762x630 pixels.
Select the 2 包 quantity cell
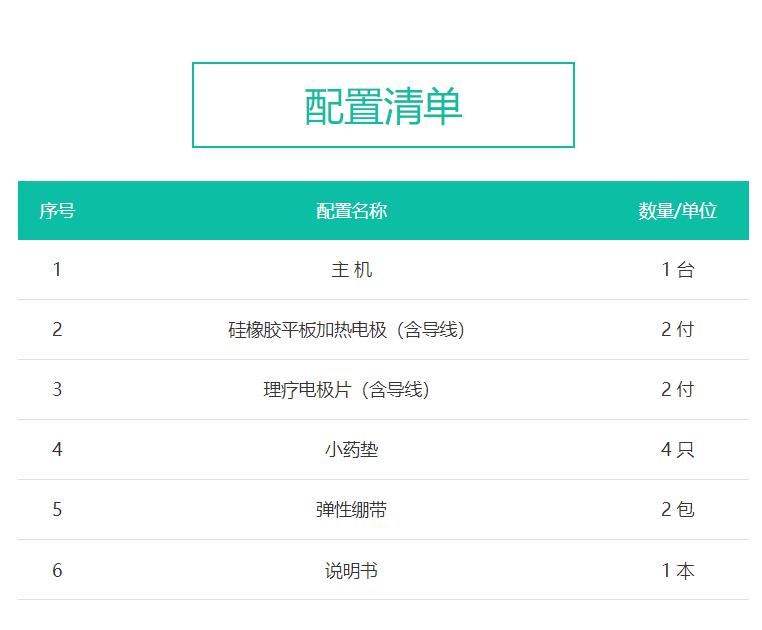[x=677, y=510]
